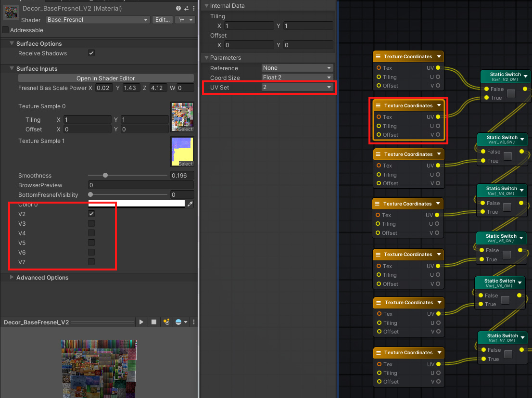Open material preset selector icon
Screen dimensions: 532x398
(186, 8)
